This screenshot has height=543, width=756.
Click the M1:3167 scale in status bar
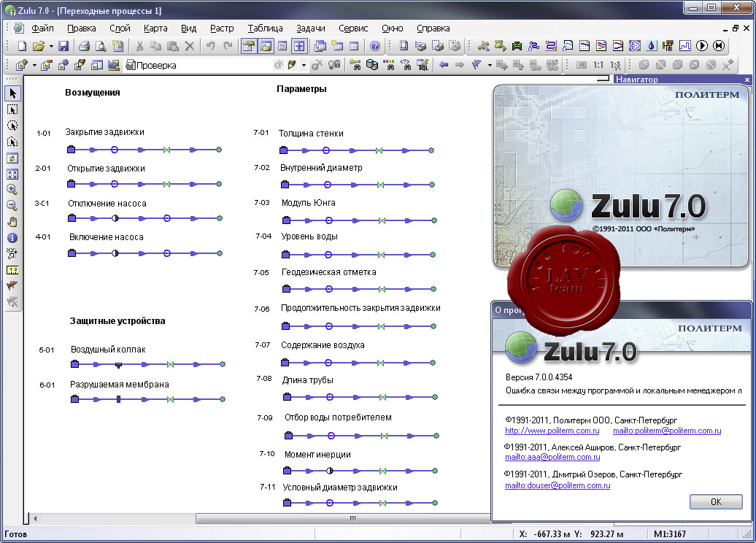tap(670, 534)
